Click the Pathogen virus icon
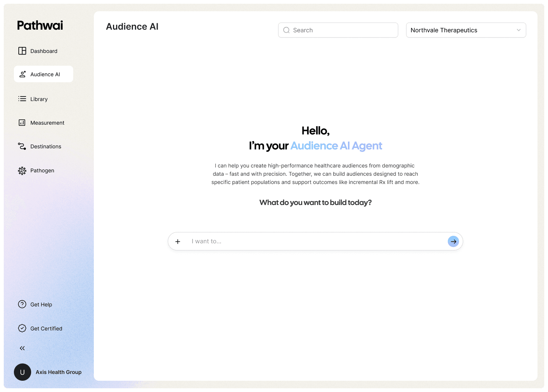 click(22, 170)
